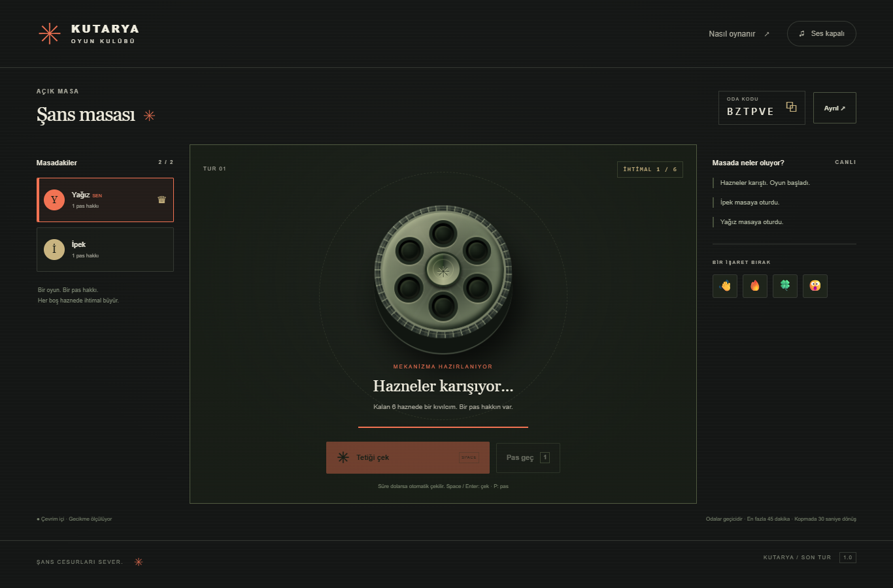Pull the trigger with Tetiği çek
Viewport: 893px width, 588px height.
pyautogui.click(x=408, y=457)
